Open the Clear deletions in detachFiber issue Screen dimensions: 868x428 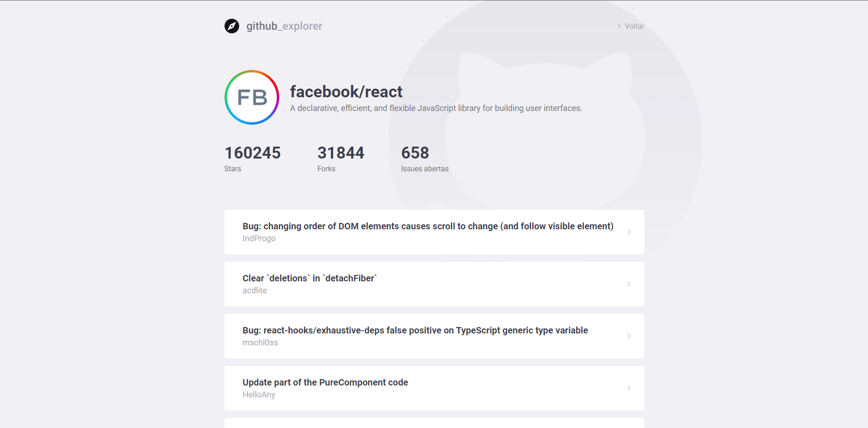point(310,278)
